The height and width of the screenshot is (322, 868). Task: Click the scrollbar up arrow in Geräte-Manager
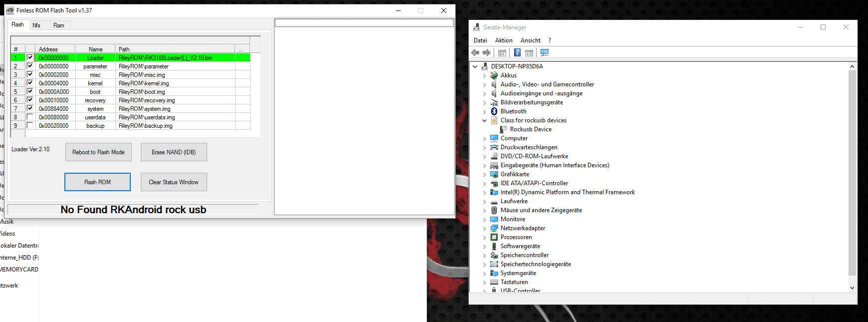coord(852,66)
